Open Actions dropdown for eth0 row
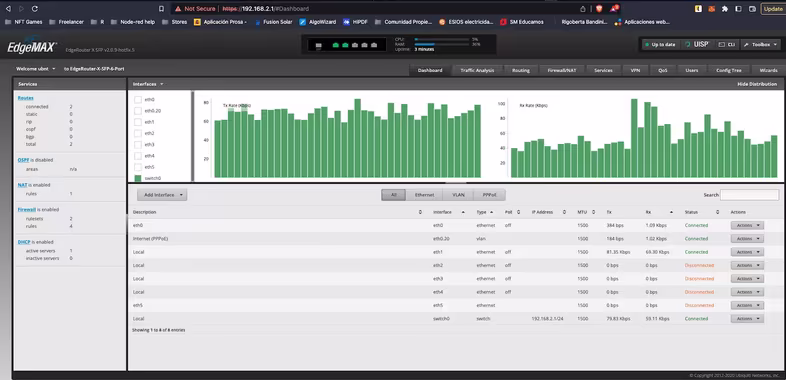 (x=747, y=226)
